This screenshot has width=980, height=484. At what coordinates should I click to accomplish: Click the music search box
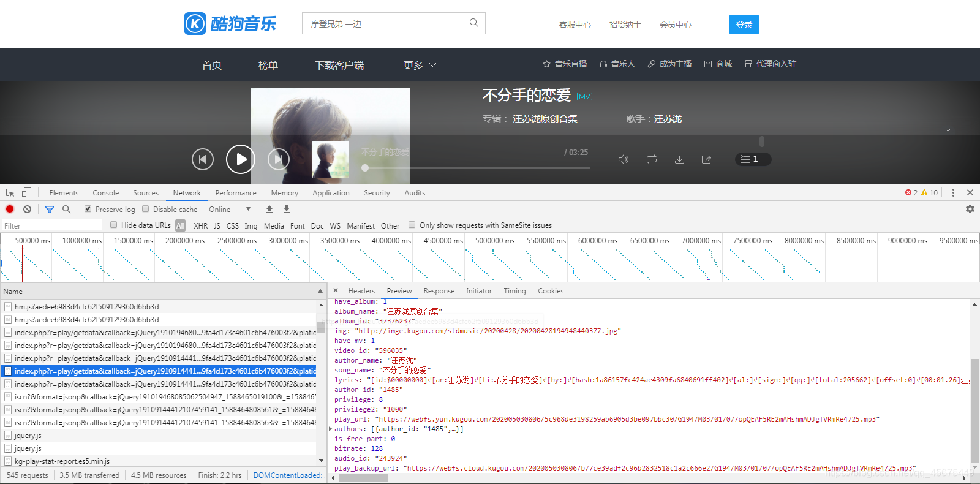394,23
